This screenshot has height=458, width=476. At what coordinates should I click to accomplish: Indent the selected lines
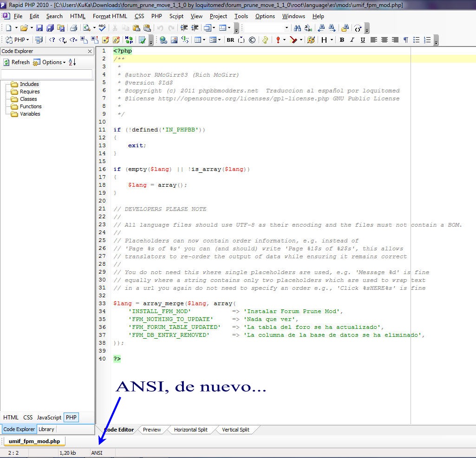184,28
